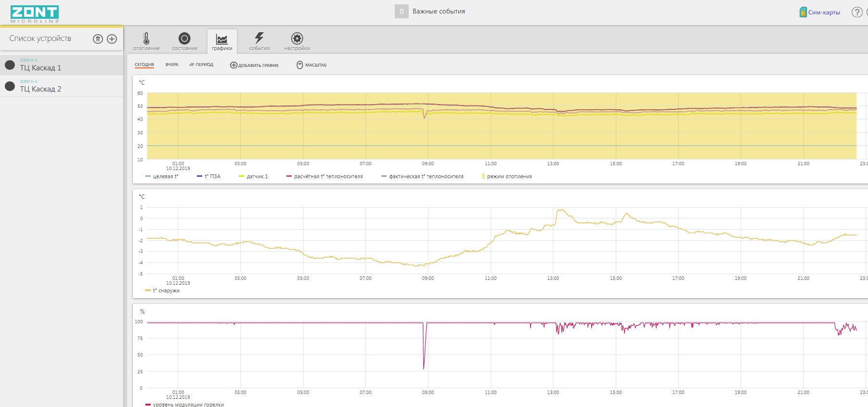Open the события (events) tab

(259, 41)
